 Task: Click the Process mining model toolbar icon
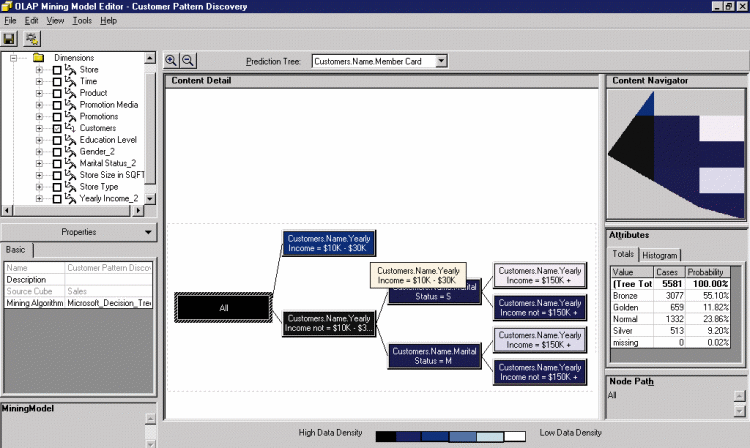coord(32,39)
